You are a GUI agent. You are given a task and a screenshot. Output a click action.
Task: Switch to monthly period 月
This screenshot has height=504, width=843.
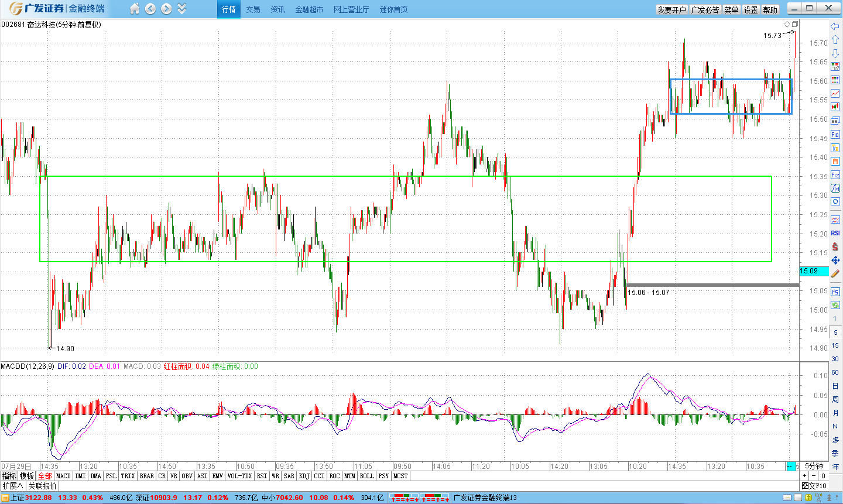tap(835, 413)
